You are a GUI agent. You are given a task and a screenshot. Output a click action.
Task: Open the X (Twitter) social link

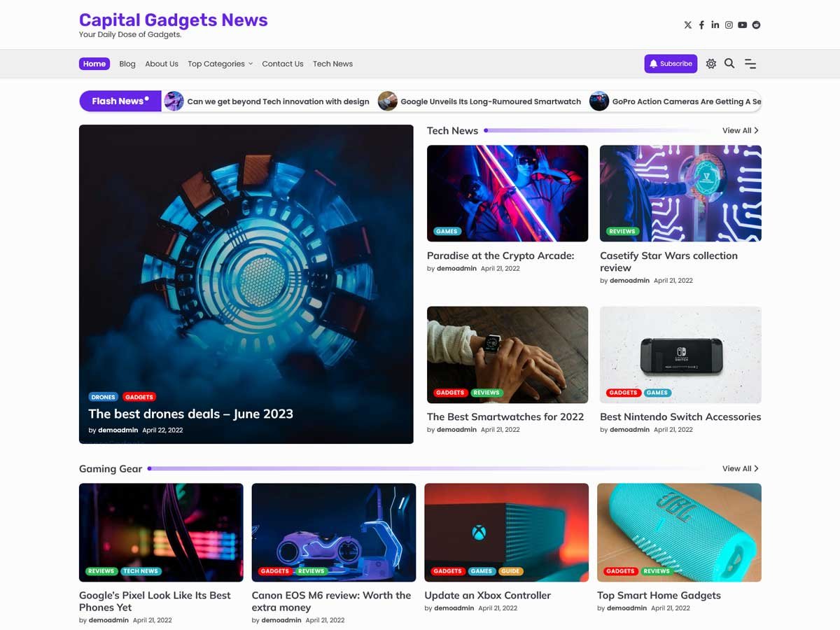pyautogui.click(x=687, y=25)
